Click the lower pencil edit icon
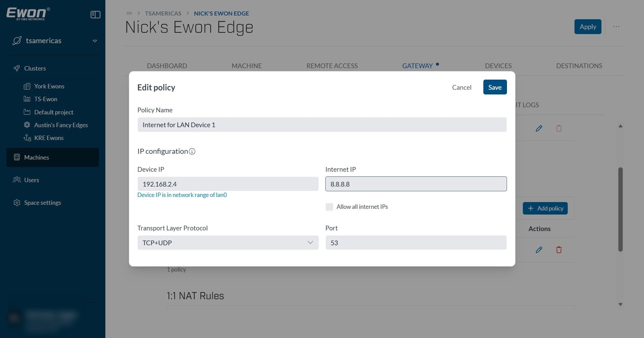This screenshot has height=338, width=644. (539, 250)
